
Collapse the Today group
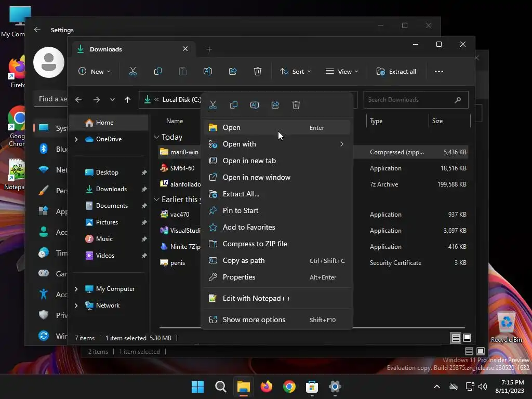tap(156, 137)
